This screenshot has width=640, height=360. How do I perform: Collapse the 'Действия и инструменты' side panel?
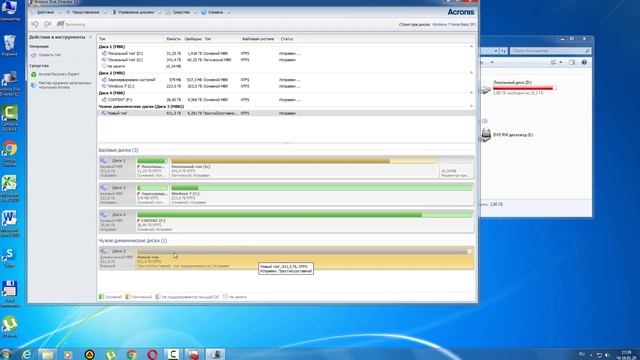[x=91, y=37]
